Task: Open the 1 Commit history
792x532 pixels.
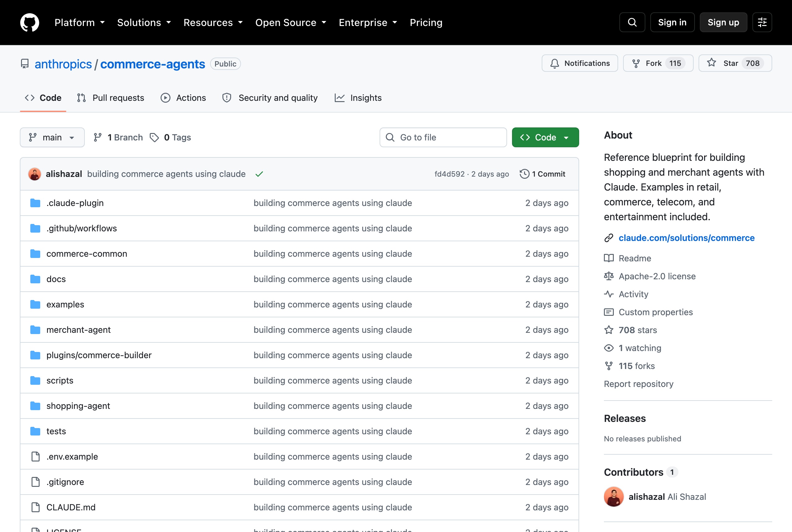Action: coord(542,174)
